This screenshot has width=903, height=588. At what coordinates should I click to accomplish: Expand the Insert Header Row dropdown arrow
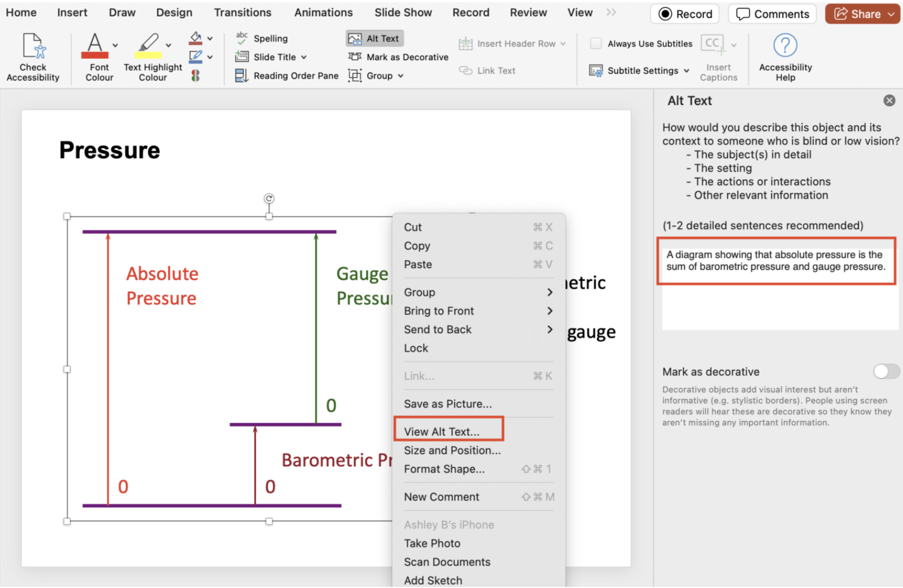pos(563,44)
